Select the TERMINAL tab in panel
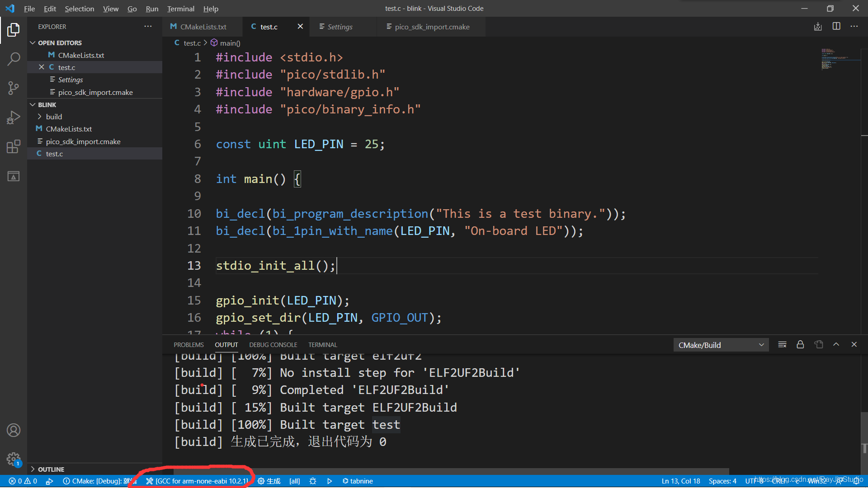Viewport: 868px width, 488px height. [322, 344]
